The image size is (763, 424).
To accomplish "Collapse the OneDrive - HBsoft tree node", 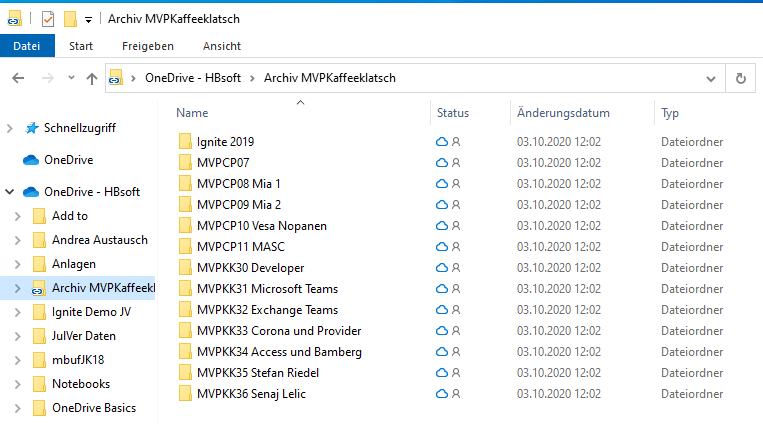I will (10, 192).
